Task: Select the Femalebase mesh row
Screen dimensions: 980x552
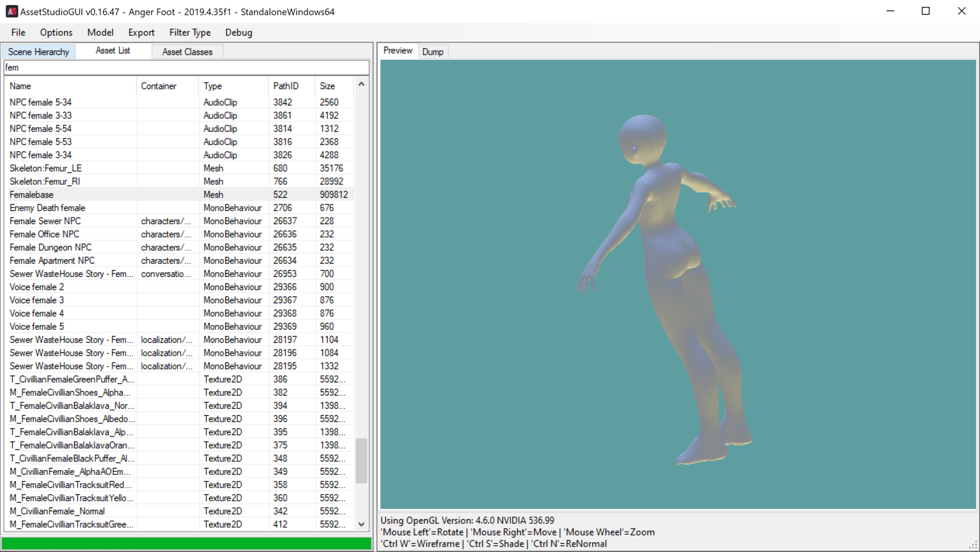Action: [179, 195]
